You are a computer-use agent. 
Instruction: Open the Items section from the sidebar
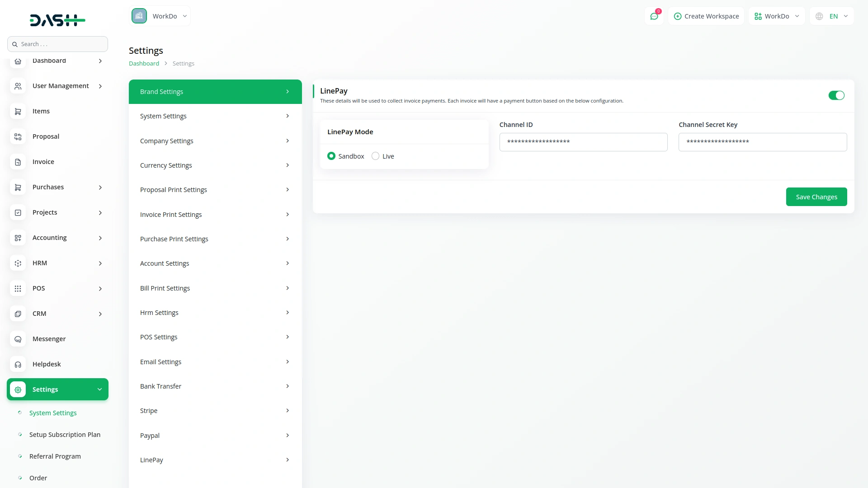coord(18,111)
